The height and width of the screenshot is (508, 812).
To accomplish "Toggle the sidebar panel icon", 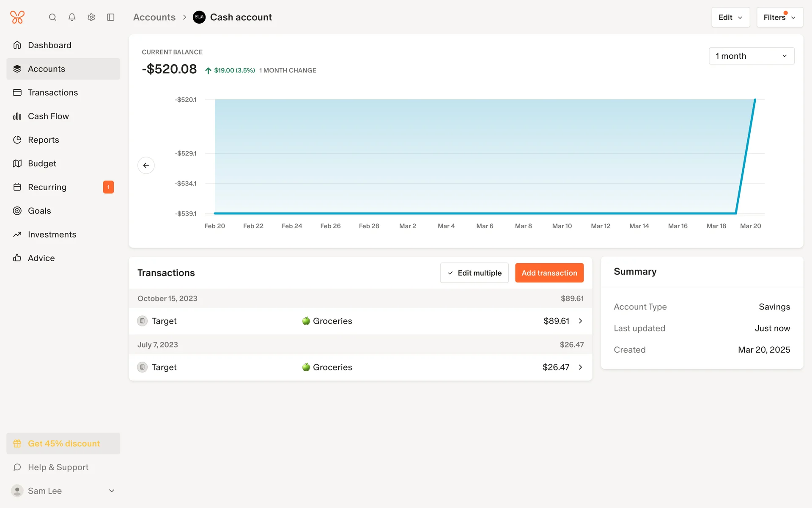I will [111, 17].
